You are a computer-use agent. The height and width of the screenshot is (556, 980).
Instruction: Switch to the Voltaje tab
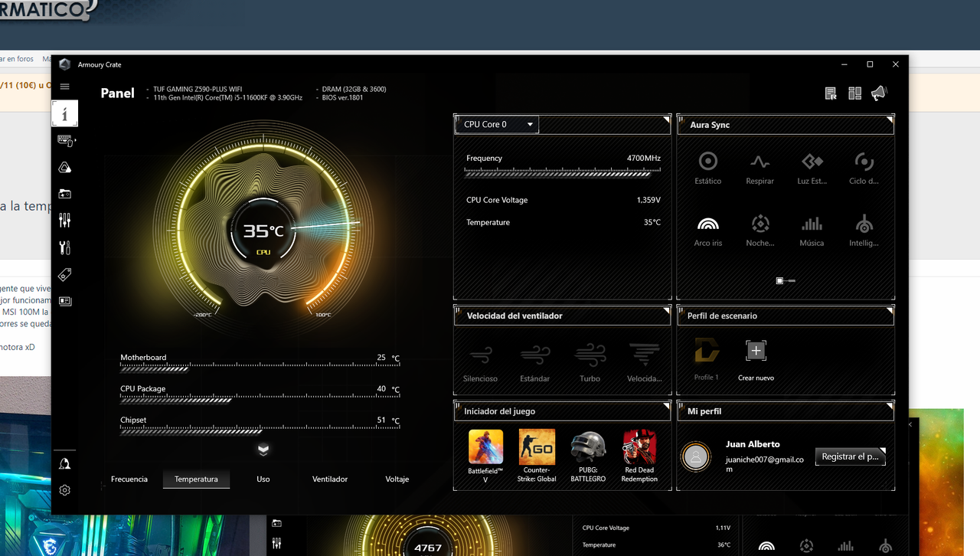[397, 479]
